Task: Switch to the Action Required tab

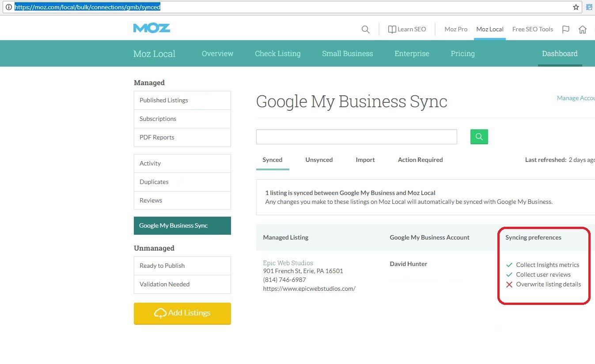Action: [420, 160]
